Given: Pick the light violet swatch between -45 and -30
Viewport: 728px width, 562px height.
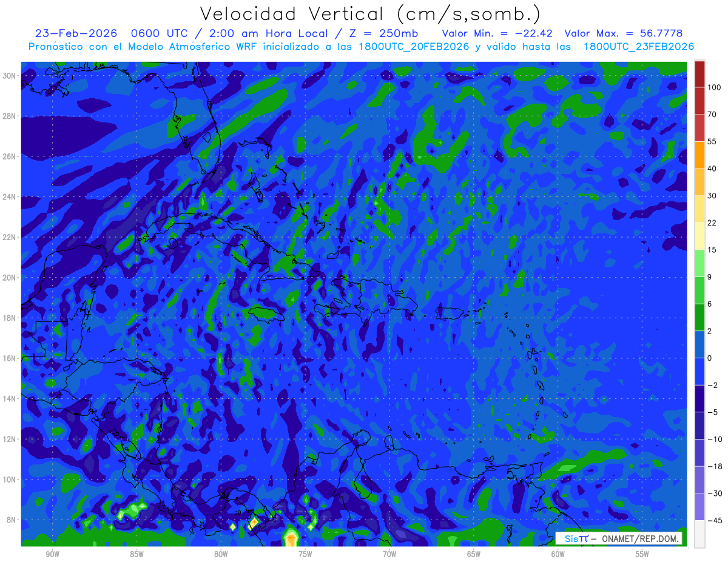Looking at the screenshot, I should [x=699, y=507].
